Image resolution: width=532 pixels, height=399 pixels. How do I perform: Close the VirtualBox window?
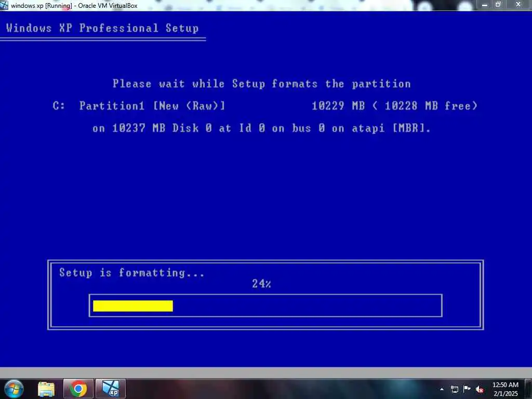click(x=518, y=5)
